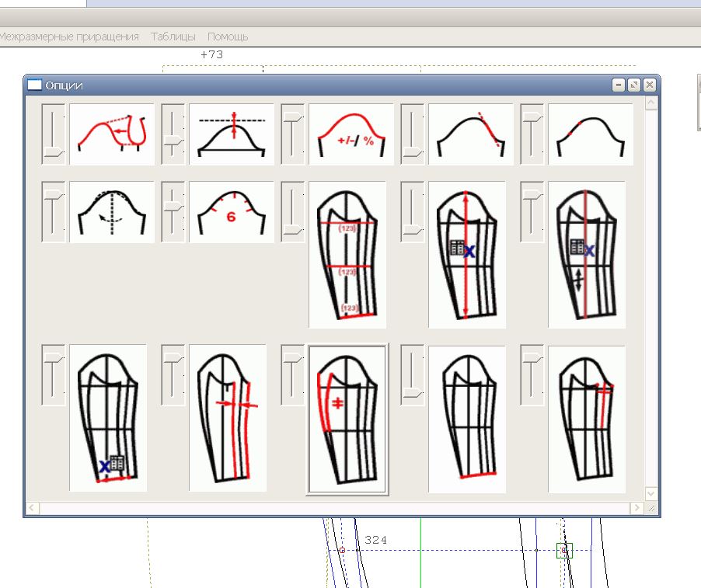Image resolution: width=701 pixels, height=588 pixels.
Task: Select the sleeve cap curve reshaping option
Action: (112, 134)
